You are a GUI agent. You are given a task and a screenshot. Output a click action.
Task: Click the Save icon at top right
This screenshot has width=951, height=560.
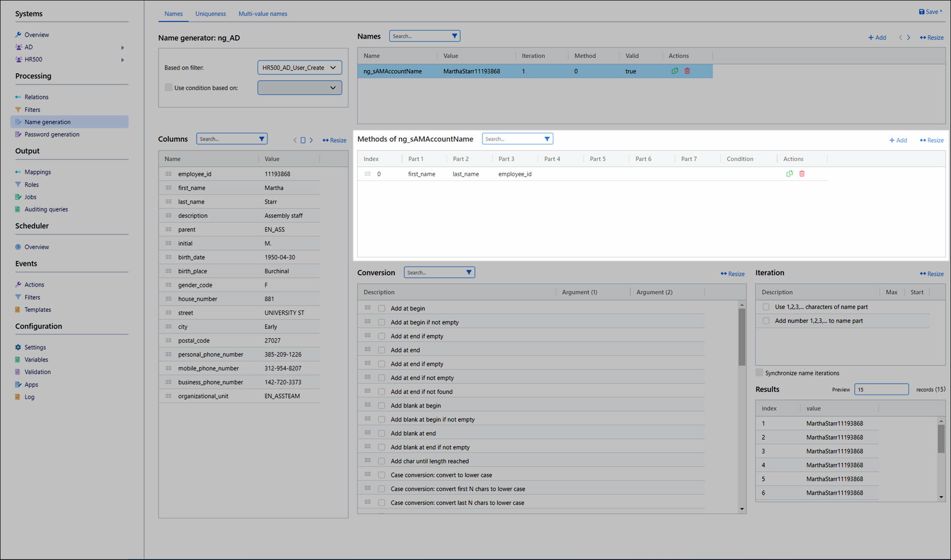(922, 12)
